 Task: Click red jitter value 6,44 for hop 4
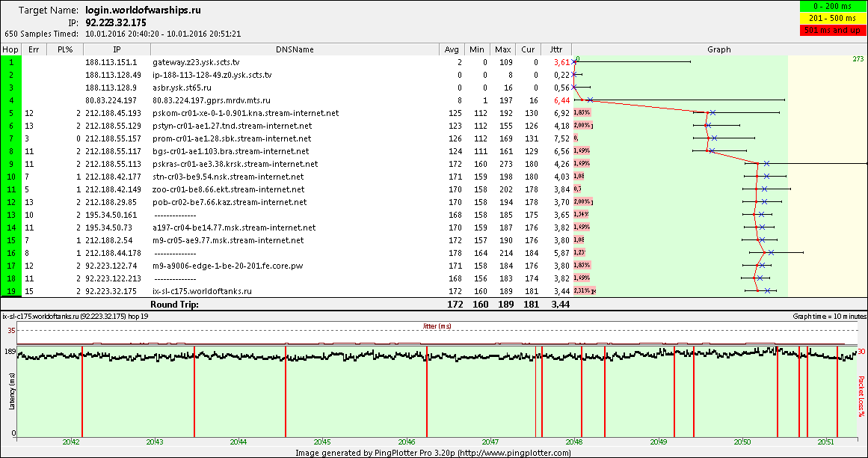[x=561, y=100]
